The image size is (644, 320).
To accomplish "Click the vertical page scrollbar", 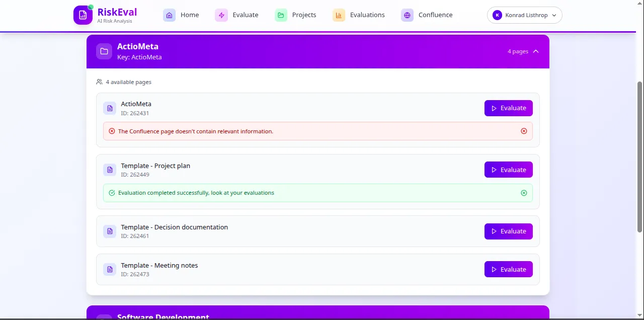I will point(640,156).
